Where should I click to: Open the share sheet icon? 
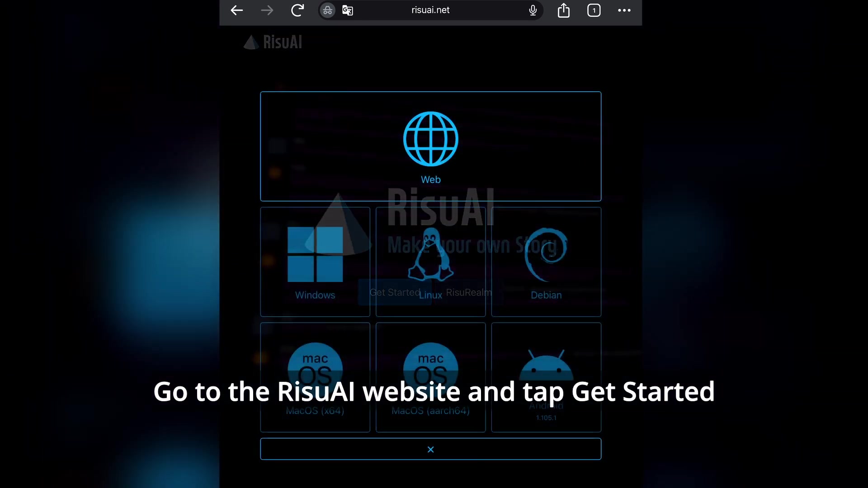(x=564, y=10)
